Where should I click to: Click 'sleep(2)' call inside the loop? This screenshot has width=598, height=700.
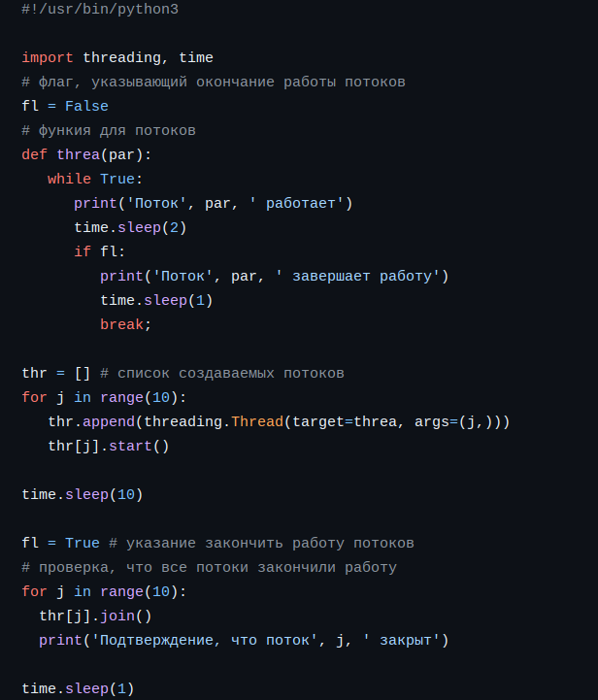[152, 228]
